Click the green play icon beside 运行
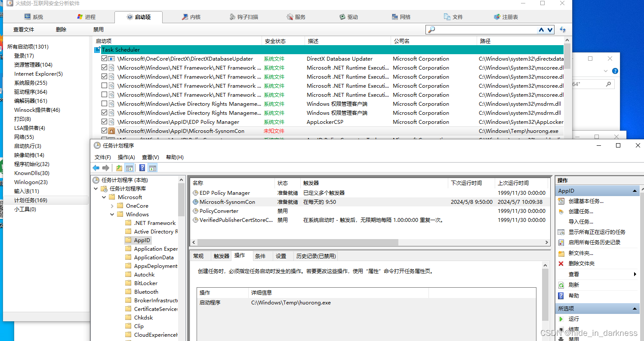The width and height of the screenshot is (644, 341). click(x=561, y=319)
